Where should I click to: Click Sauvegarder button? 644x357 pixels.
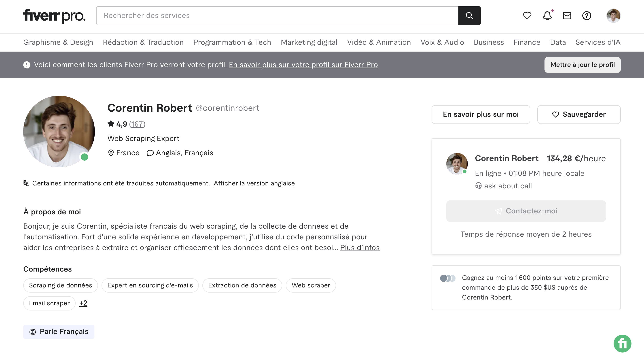click(579, 114)
